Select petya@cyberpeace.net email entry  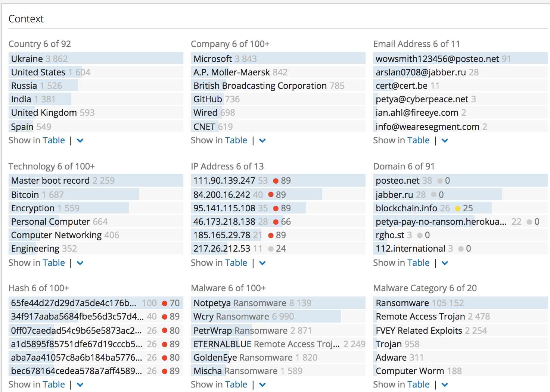click(x=460, y=99)
